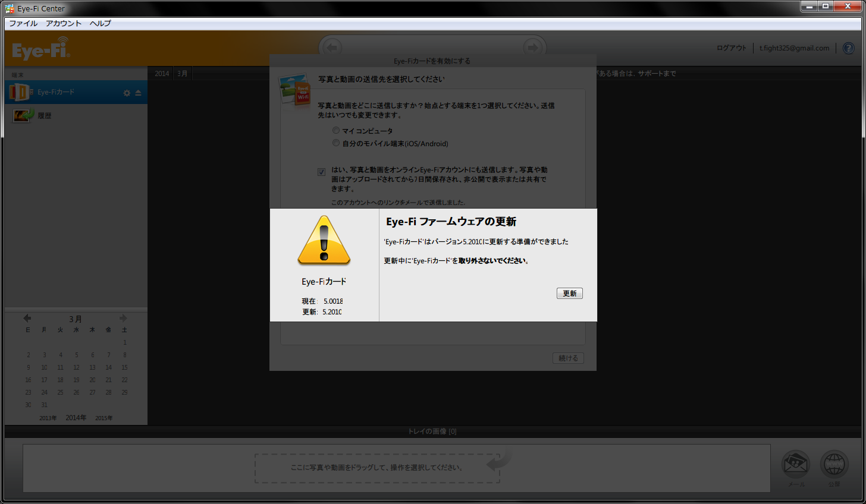The image size is (866, 504).
Task: Click the photo transfer wizard icon
Action: (x=295, y=89)
